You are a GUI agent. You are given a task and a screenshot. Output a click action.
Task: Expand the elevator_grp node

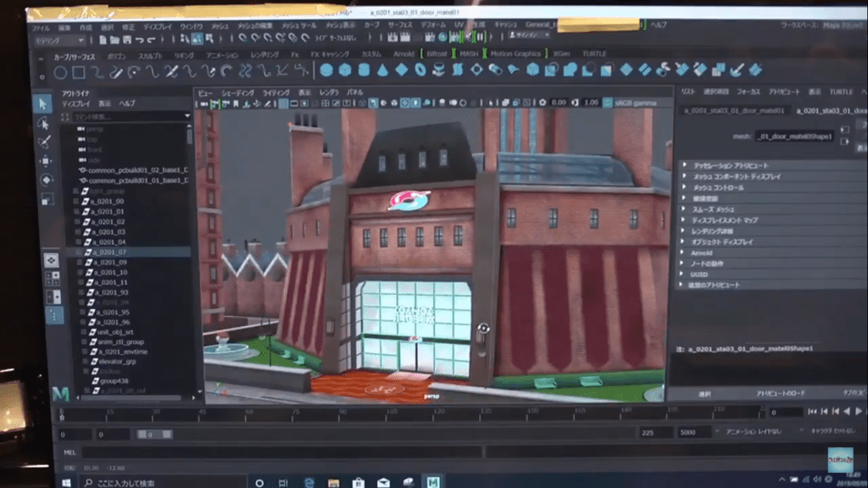(86, 361)
